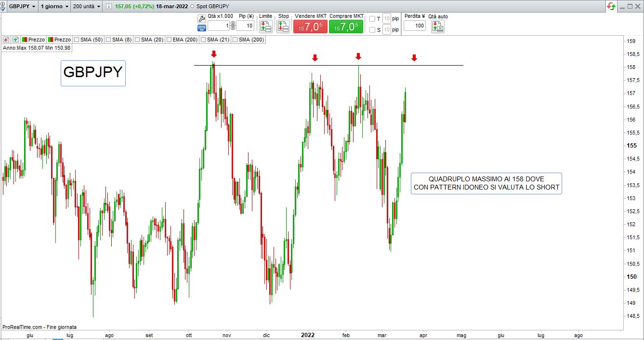644x340 pixels.
Task: Click the ott label on time axis
Action: click(x=189, y=335)
